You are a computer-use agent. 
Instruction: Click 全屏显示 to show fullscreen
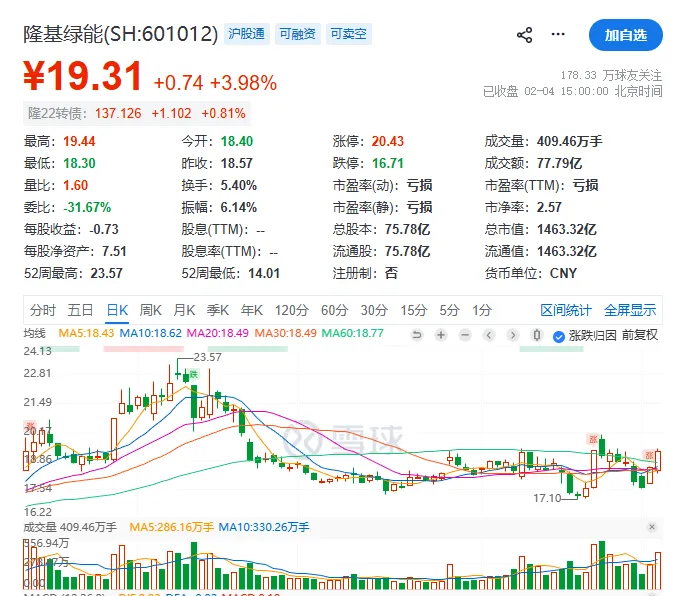point(630,310)
